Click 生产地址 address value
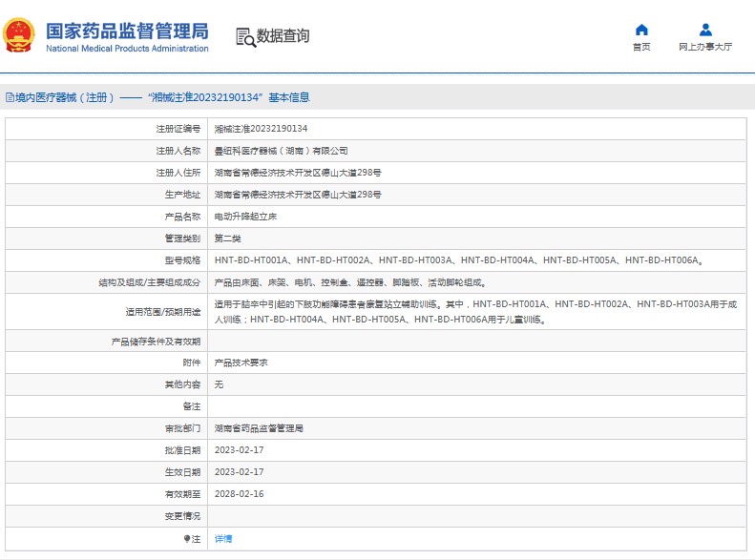 pos(298,195)
